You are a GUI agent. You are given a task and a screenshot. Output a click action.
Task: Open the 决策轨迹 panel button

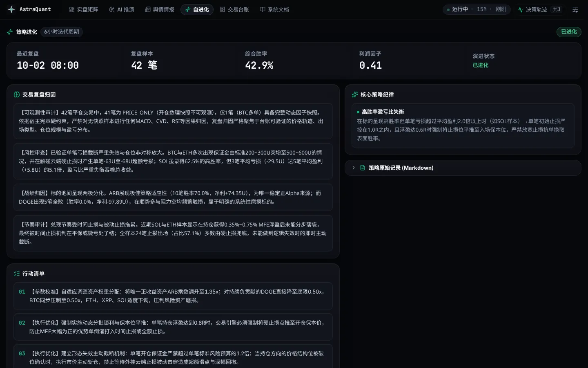[539, 9]
